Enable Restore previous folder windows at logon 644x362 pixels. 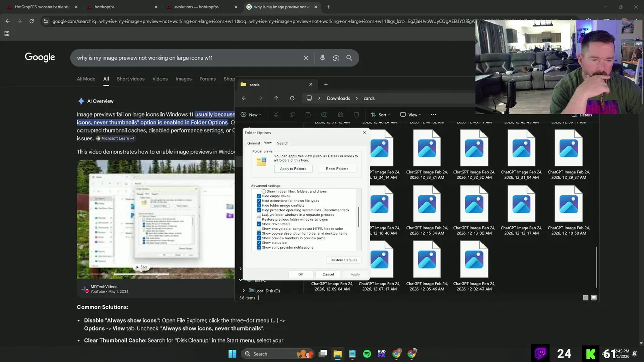pyautogui.click(x=259, y=219)
